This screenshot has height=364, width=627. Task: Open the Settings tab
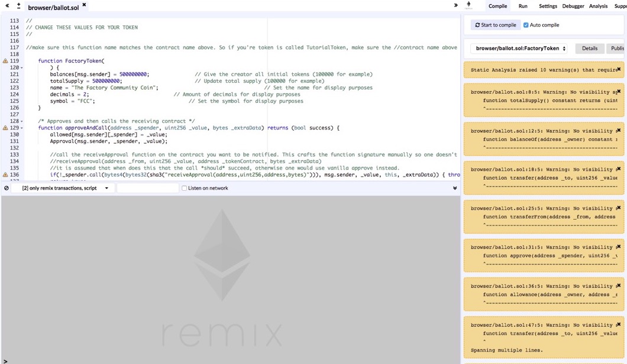pos(547,6)
